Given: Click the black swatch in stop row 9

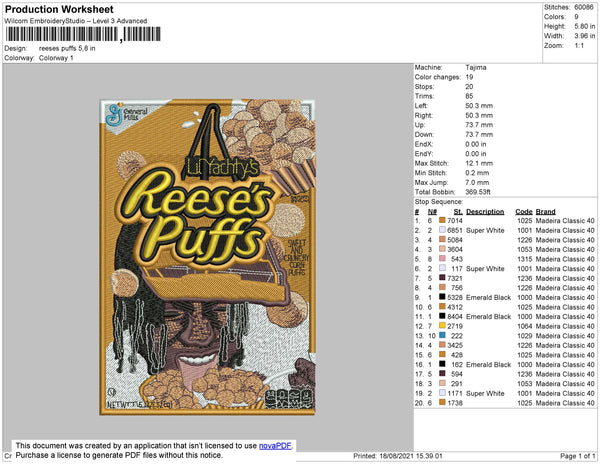Looking at the screenshot, I should click(x=442, y=297).
